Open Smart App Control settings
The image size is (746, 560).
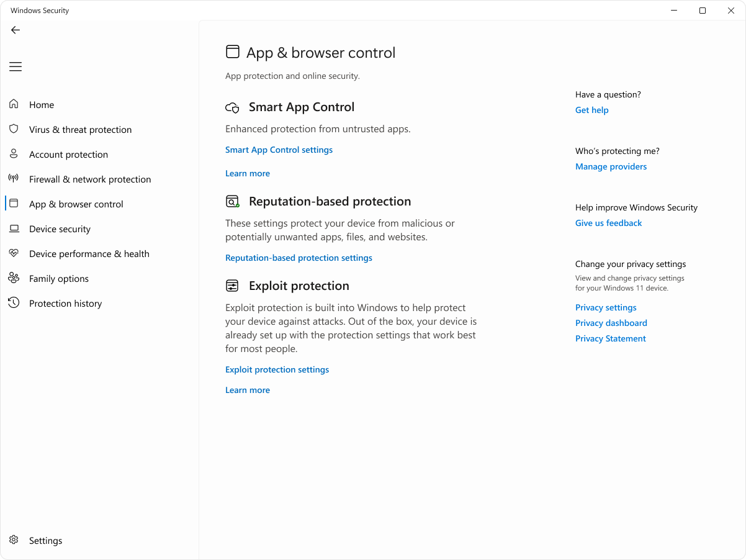pos(279,150)
